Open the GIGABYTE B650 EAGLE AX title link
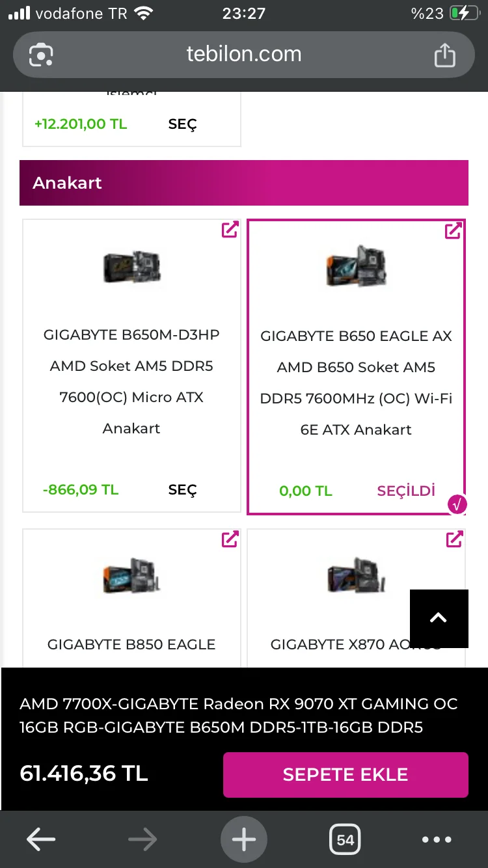 tap(356, 383)
